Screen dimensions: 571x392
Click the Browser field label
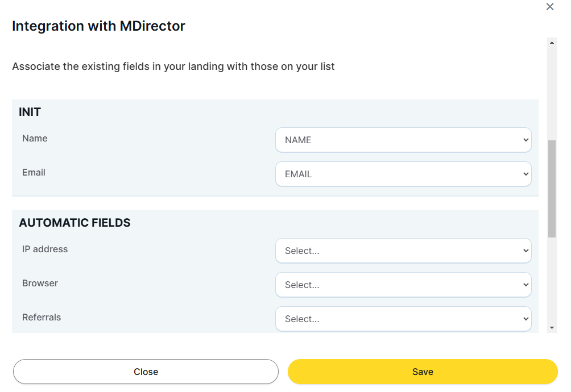[x=40, y=283]
